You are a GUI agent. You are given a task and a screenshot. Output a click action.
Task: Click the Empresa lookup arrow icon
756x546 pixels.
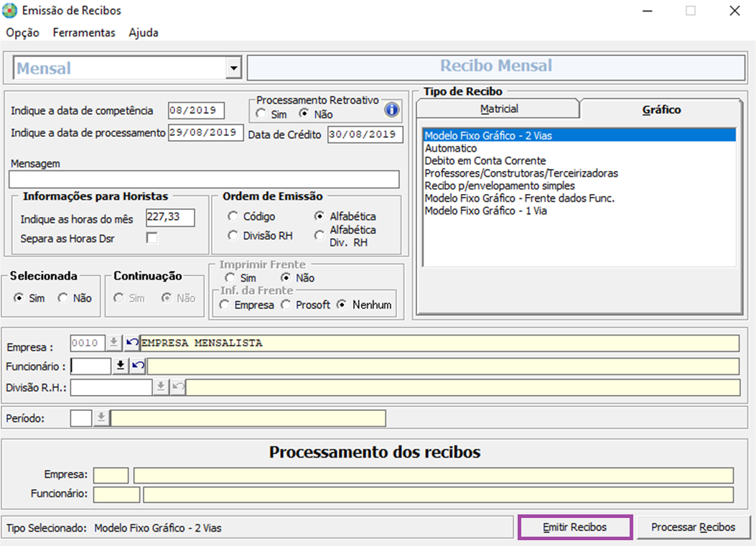click(x=113, y=343)
